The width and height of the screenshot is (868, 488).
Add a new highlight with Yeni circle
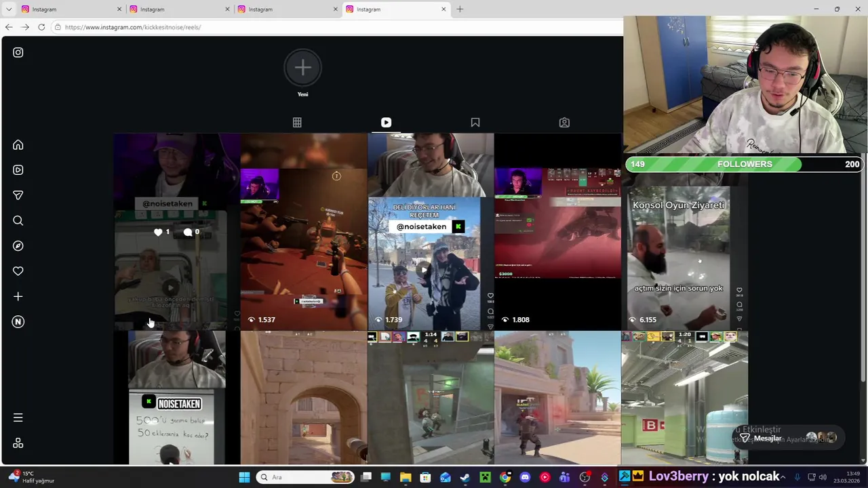pyautogui.click(x=302, y=68)
